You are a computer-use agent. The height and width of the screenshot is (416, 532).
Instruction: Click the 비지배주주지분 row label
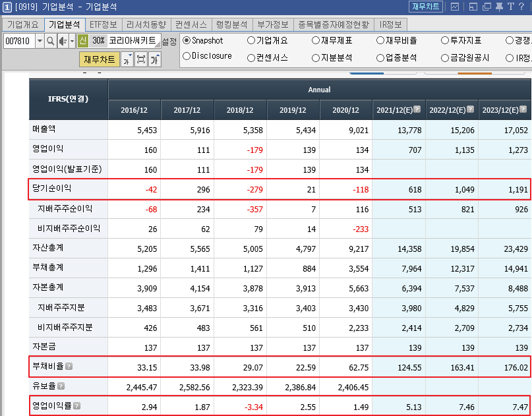pos(65,327)
